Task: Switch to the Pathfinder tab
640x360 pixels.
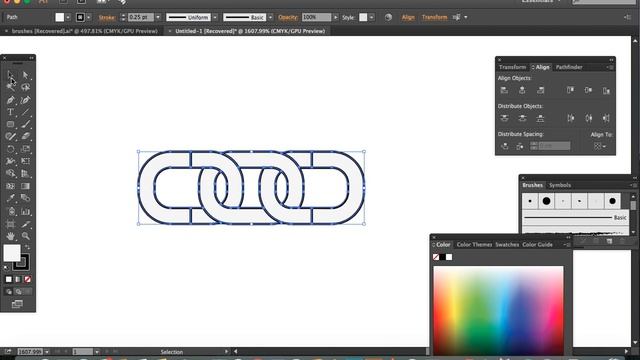Action: 569,67
